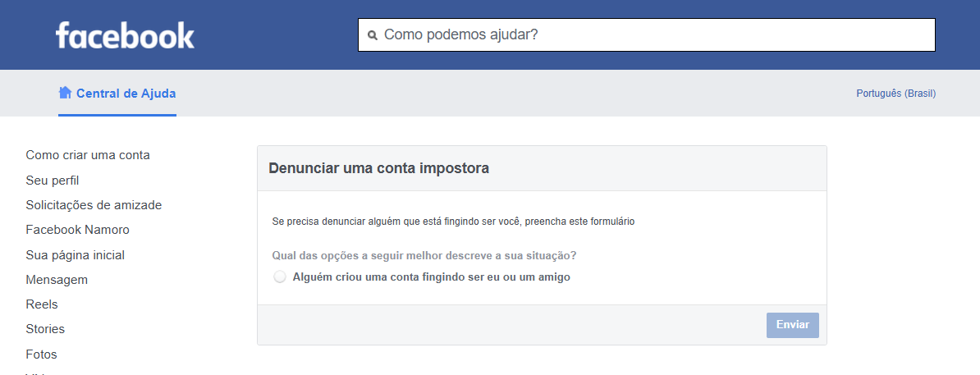This screenshot has width=980, height=375.
Task: Open 'Fotos' help topic
Action: click(41, 354)
